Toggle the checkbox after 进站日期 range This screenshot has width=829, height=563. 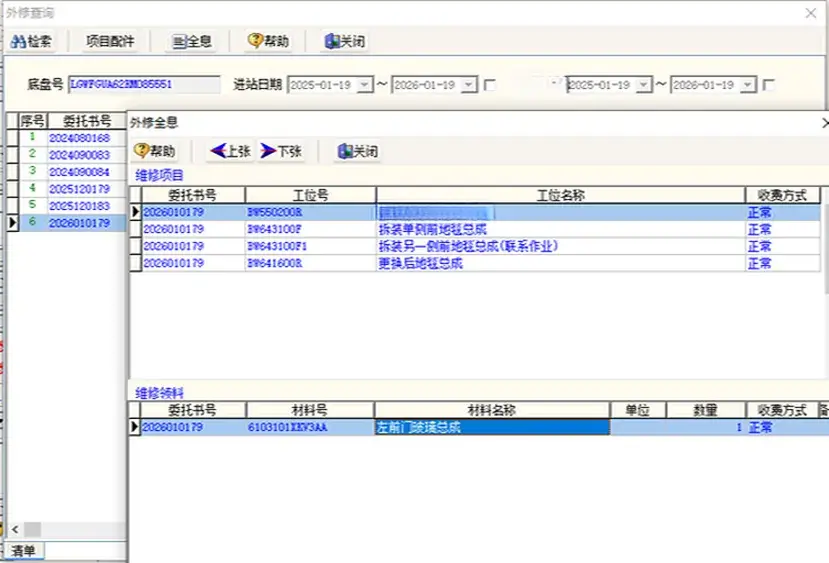(490, 86)
